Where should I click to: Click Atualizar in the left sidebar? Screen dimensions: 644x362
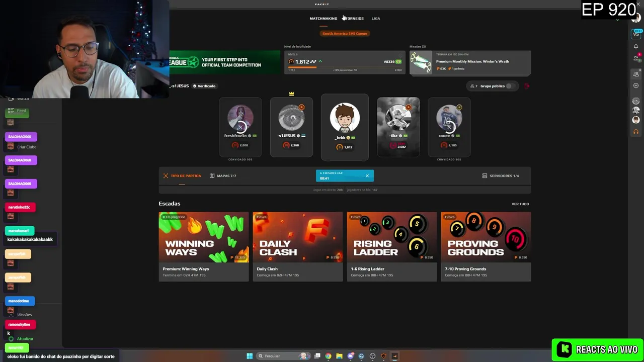pyautogui.click(x=21, y=339)
